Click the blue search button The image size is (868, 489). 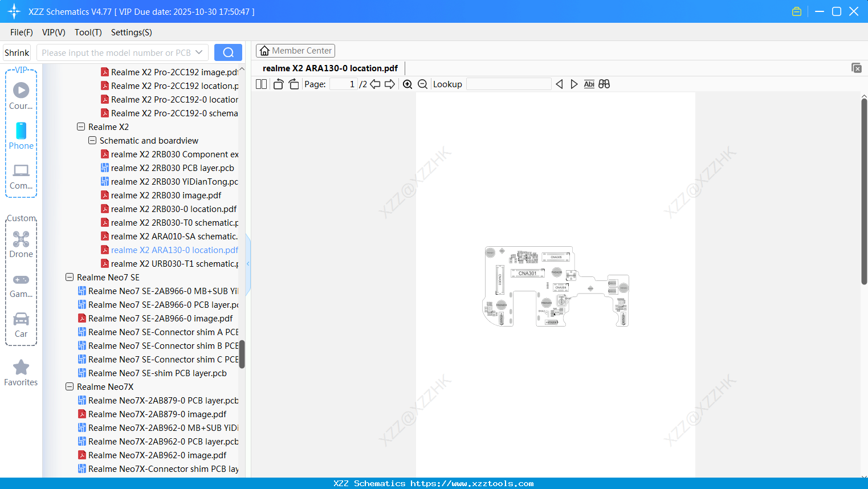click(228, 52)
